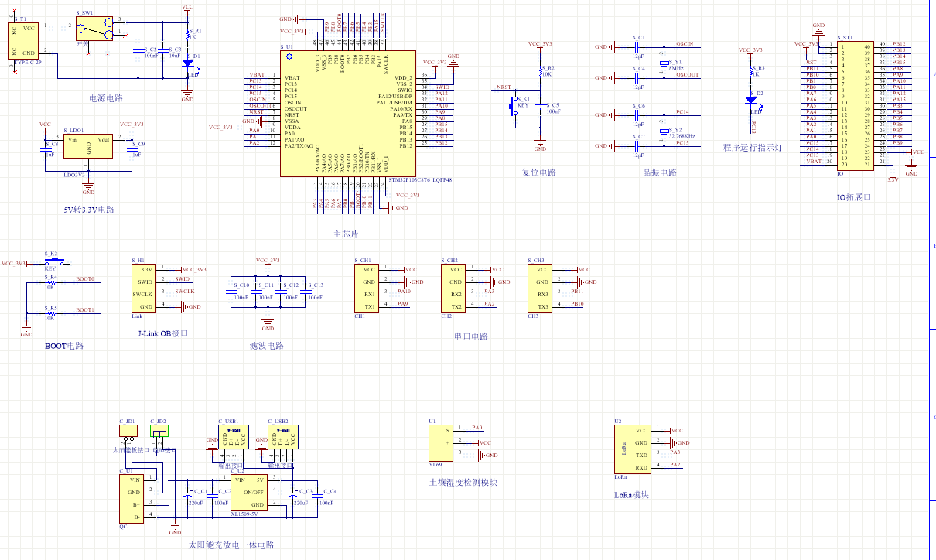Select the S_CH2 serial port connector
Screen dimensions: 936x560
coord(454,288)
